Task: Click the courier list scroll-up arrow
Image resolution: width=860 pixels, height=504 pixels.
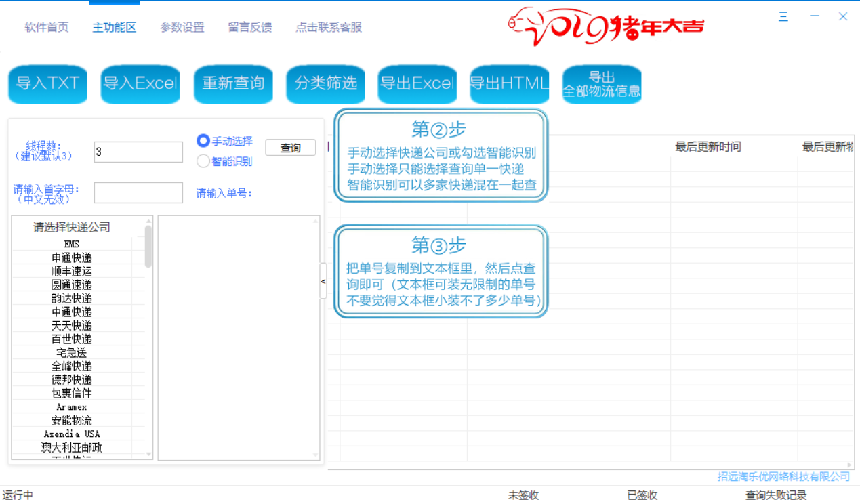Action: [148, 221]
